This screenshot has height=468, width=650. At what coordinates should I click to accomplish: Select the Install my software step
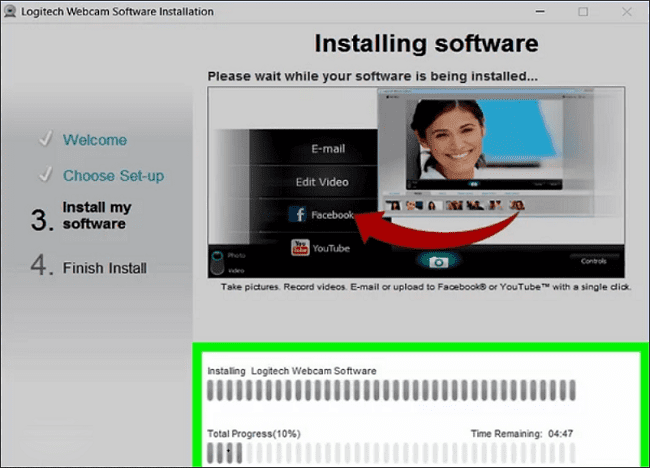97,216
